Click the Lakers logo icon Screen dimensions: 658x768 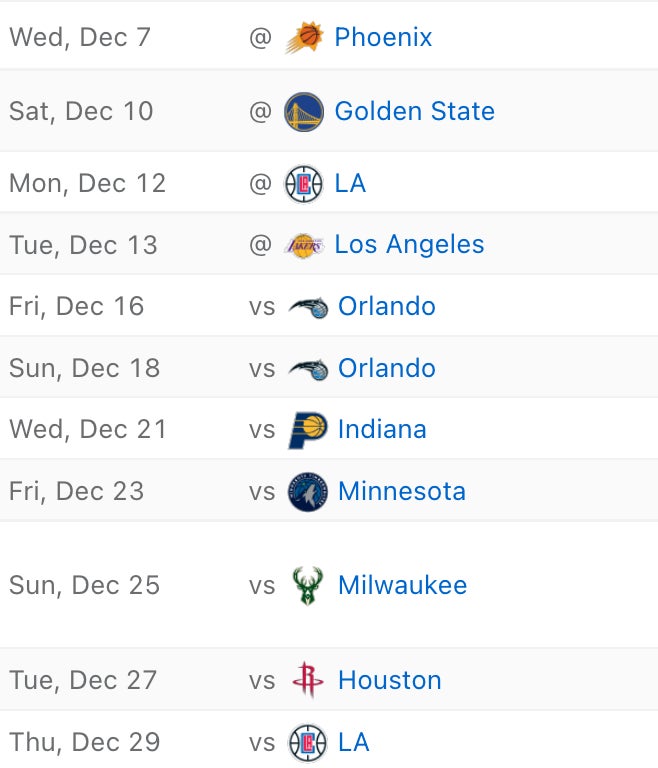(304, 245)
